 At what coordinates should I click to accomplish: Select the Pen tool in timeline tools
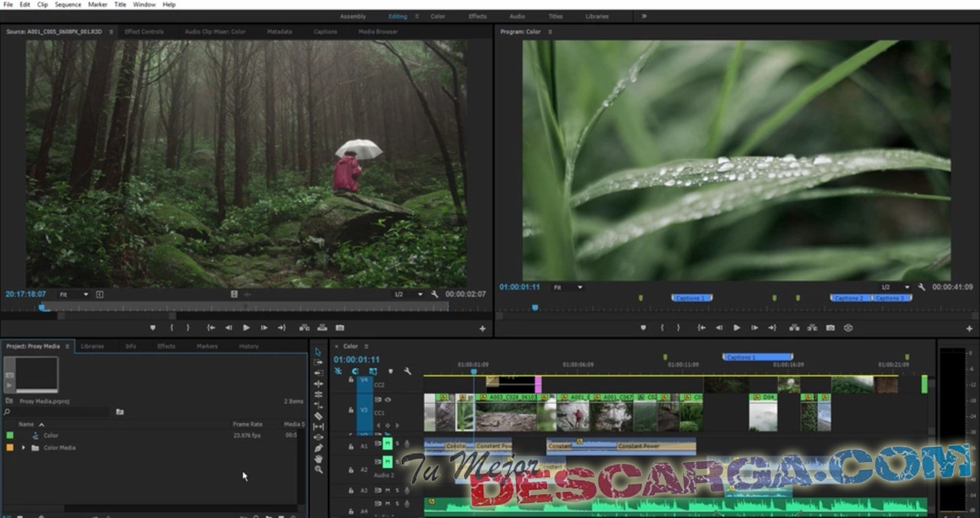tap(318, 448)
